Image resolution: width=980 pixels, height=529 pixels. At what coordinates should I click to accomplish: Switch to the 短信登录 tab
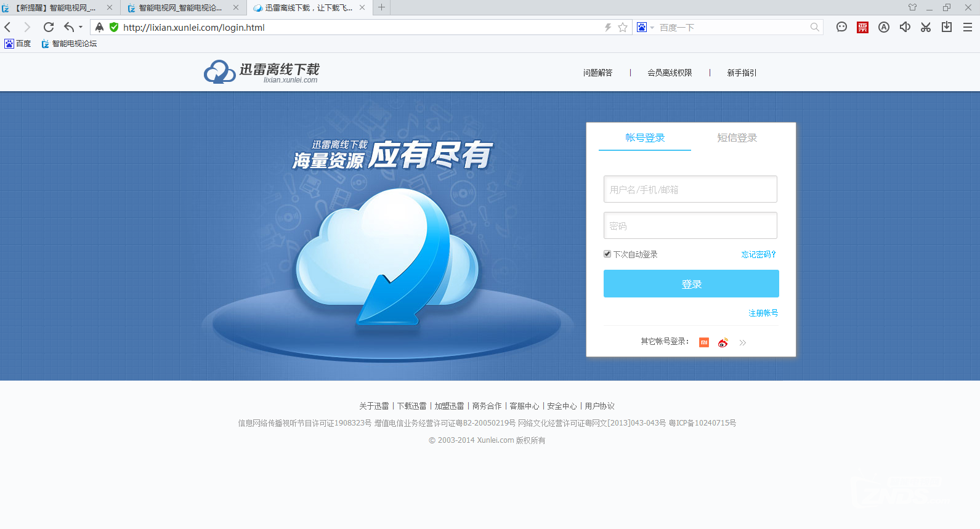click(737, 137)
